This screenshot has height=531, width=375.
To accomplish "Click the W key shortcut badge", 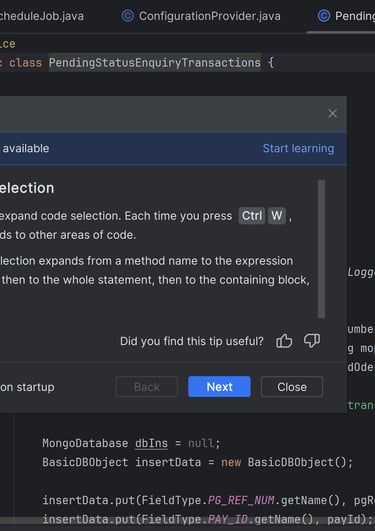I will (x=277, y=215).
